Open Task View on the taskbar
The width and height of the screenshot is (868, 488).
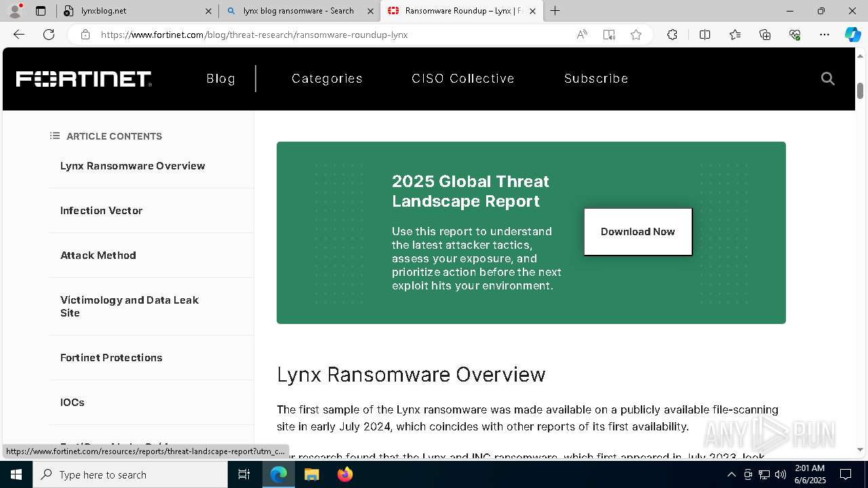244,474
